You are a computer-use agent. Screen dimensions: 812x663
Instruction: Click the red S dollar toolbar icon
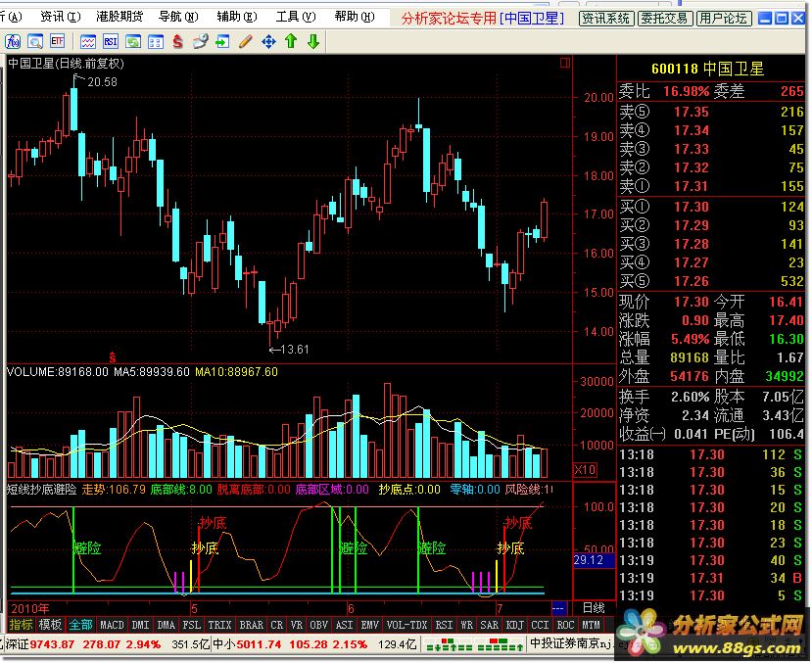(177, 41)
